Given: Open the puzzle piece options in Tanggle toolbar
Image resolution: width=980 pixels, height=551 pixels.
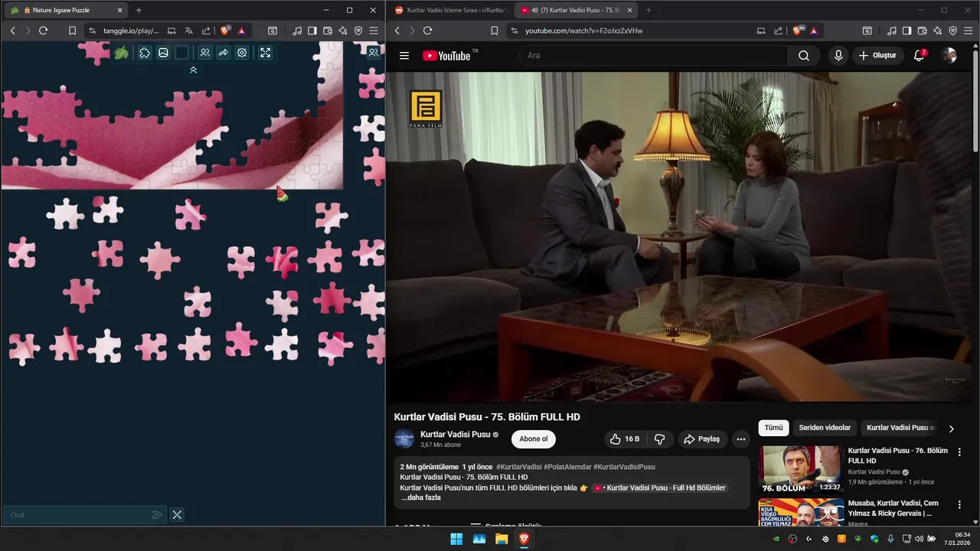Looking at the screenshot, I should point(144,53).
